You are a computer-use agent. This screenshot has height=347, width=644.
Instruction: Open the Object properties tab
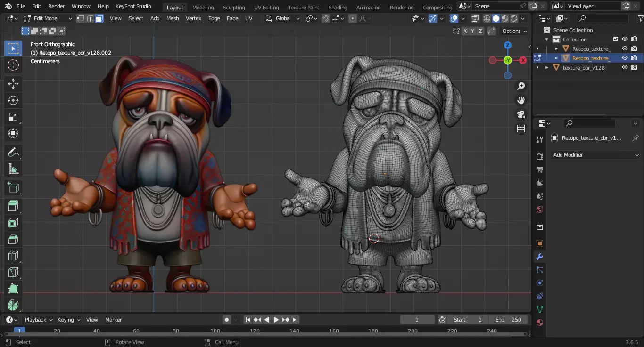[x=540, y=243]
